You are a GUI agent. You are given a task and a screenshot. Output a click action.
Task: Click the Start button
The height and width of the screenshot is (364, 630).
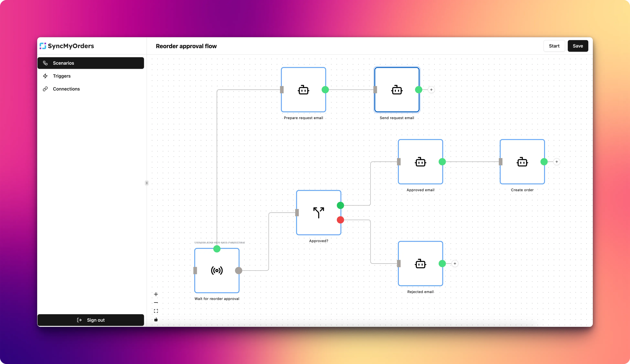(554, 46)
